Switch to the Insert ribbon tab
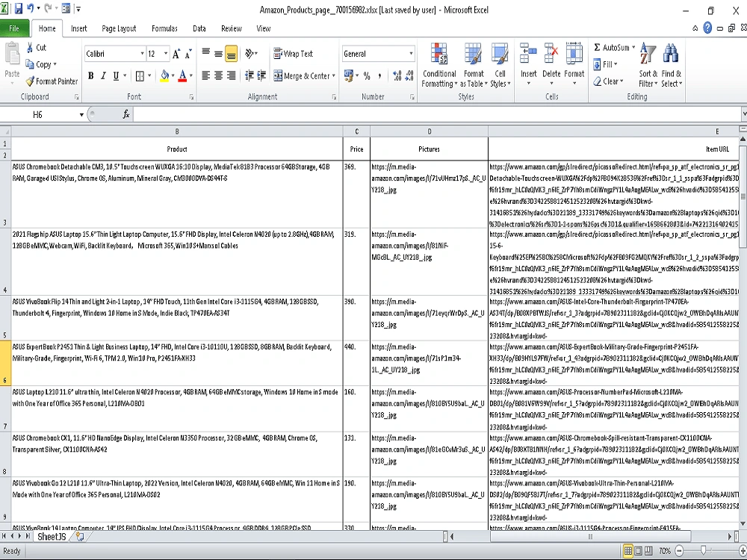The width and height of the screenshot is (747, 560). point(78,28)
